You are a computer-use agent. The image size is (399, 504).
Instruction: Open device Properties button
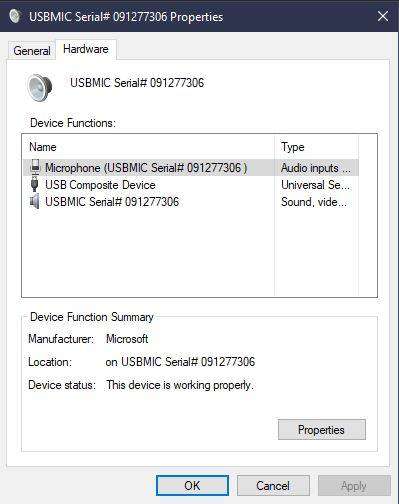pyautogui.click(x=322, y=430)
